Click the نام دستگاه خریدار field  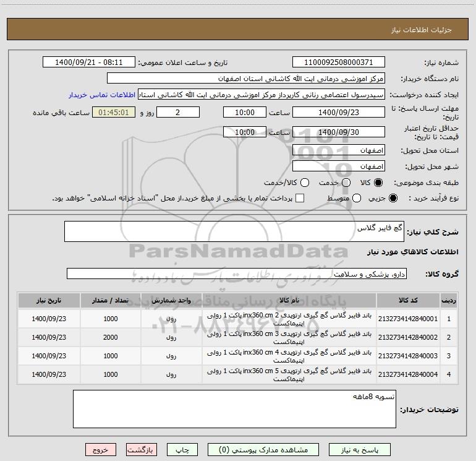(x=246, y=79)
